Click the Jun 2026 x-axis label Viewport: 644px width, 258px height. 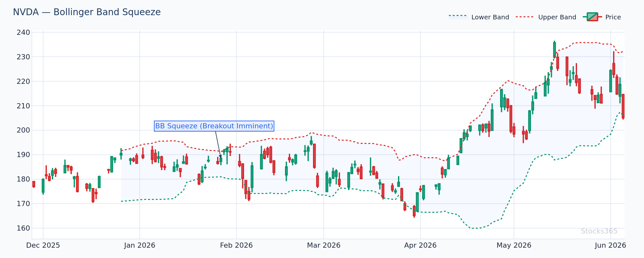pos(611,245)
